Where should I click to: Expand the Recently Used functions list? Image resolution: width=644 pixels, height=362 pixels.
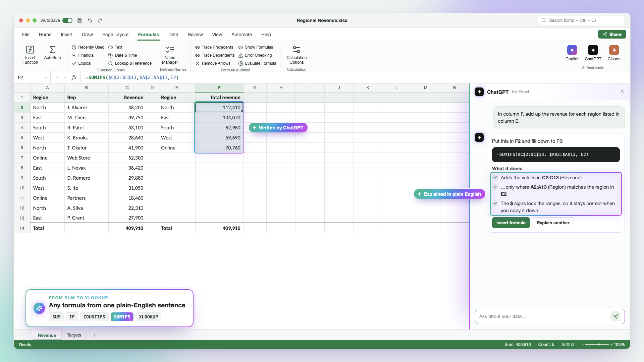click(x=88, y=47)
